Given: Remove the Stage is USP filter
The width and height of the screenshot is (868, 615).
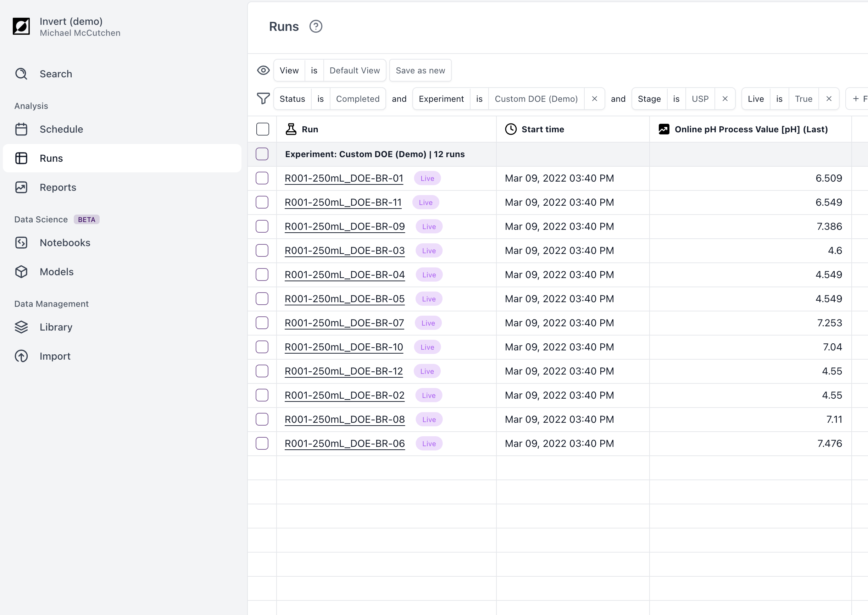Looking at the screenshot, I should (x=724, y=99).
